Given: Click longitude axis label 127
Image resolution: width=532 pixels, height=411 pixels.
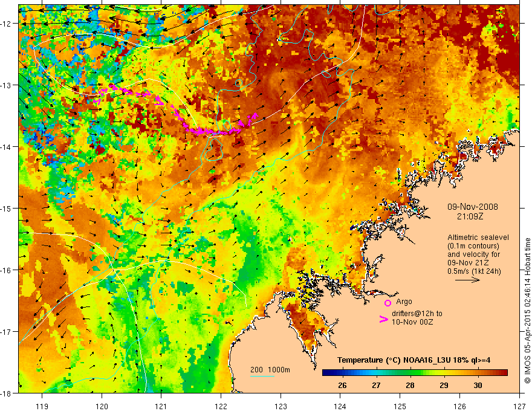Looking at the screenshot, I should [519, 406].
